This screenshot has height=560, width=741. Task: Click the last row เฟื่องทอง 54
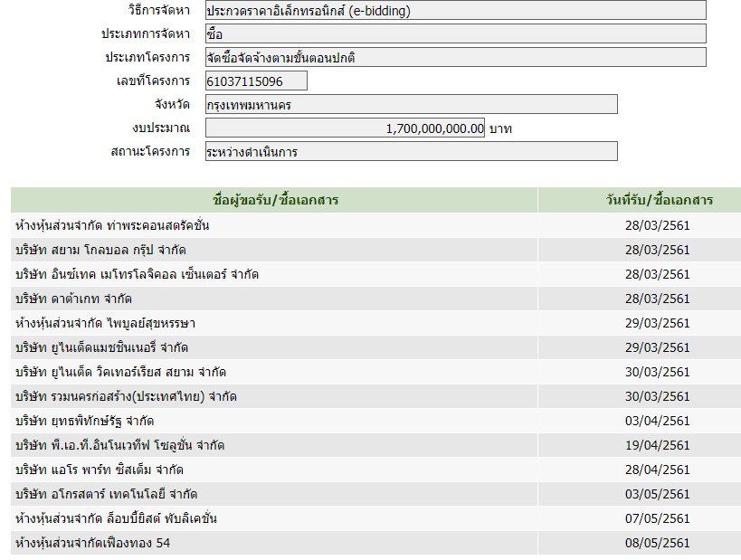(x=92, y=543)
